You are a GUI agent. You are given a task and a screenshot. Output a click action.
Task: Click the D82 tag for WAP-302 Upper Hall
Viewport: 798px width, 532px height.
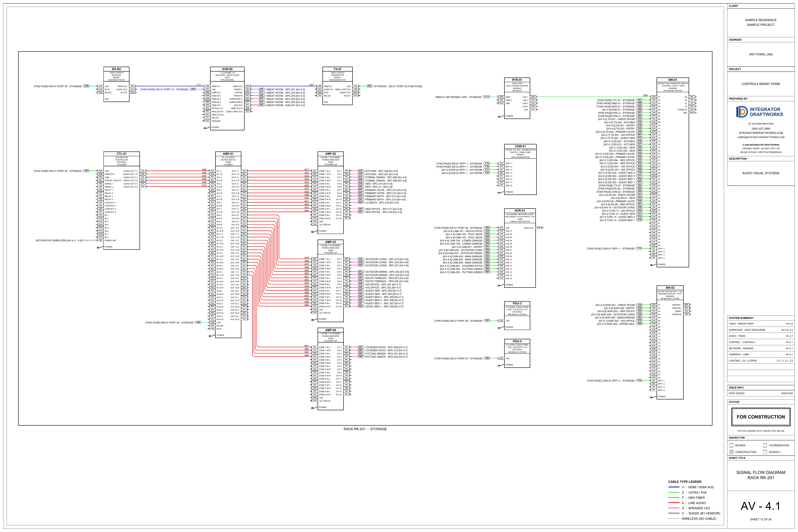(639, 324)
